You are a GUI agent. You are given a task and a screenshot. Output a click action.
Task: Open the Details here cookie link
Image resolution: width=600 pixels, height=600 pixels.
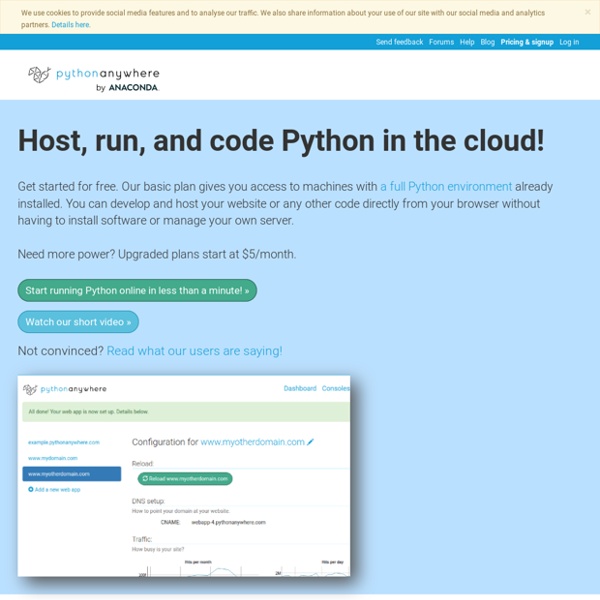[70, 24]
